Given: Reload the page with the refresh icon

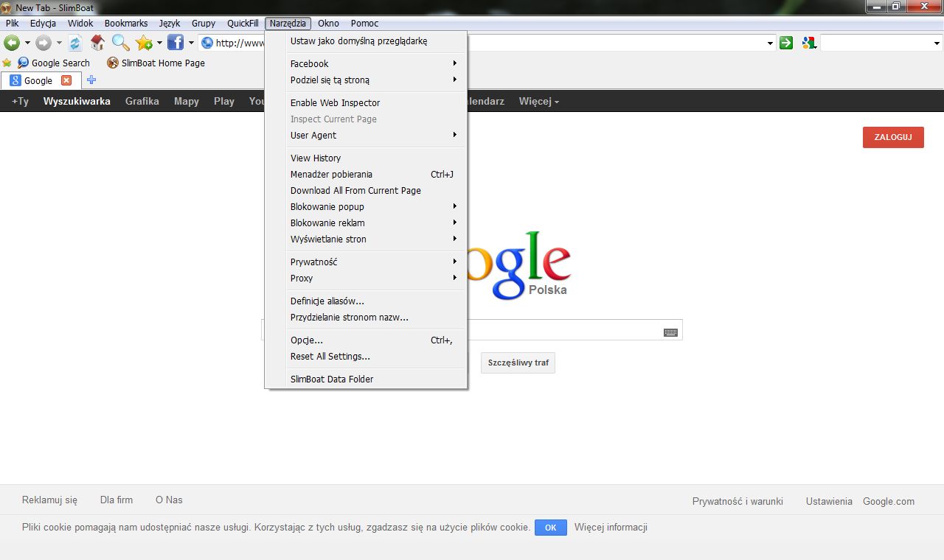Looking at the screenshot, I should pos(74,43).
